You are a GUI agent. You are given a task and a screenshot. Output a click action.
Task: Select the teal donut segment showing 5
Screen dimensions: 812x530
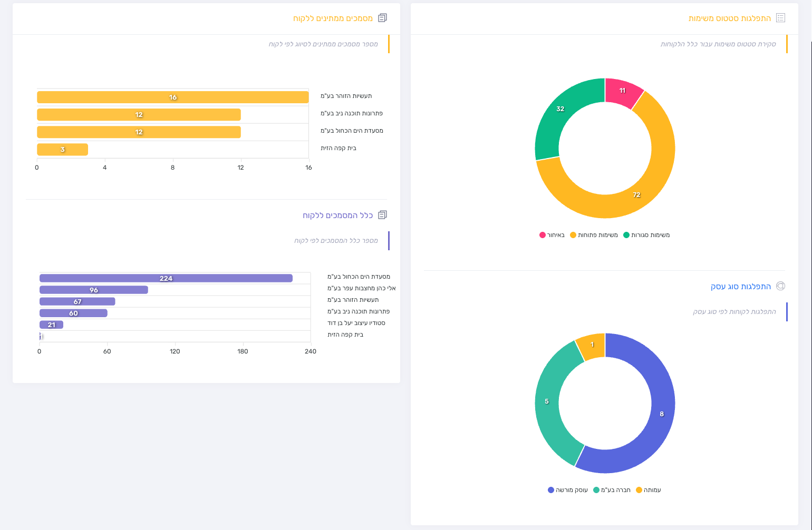[x=547, y=401]
